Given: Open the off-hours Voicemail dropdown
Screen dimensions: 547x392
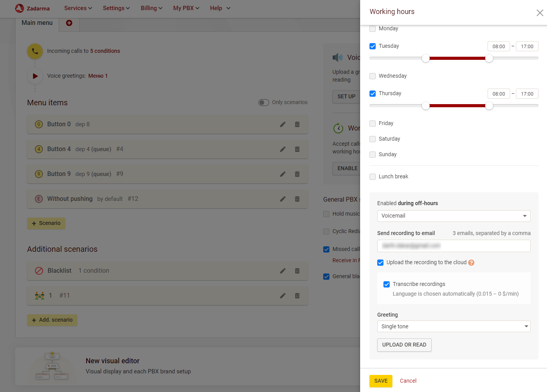Looking at the screenshot, I should (453, 216).
